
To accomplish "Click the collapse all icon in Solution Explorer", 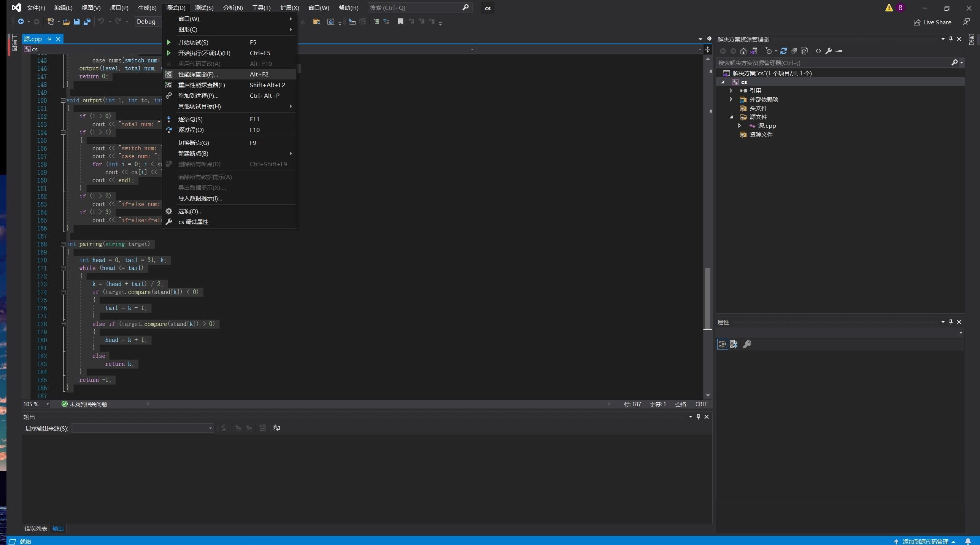I will (x=794, y=51).
